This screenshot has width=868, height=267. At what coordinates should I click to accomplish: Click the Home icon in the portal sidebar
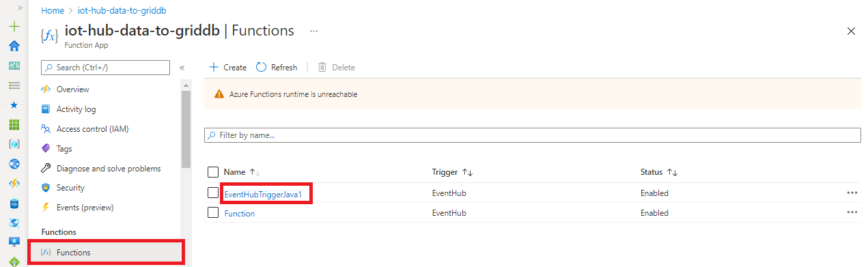click(x=14, y=46)
